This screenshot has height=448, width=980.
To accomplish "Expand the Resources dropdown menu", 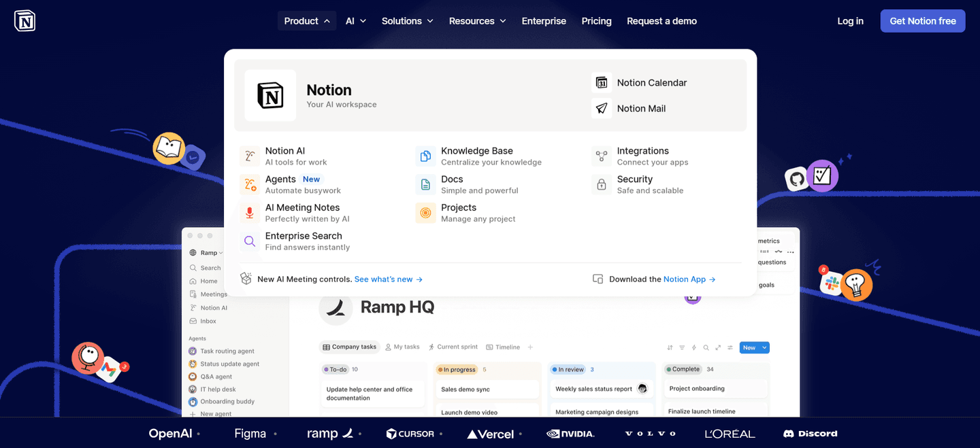I will 478,21.
